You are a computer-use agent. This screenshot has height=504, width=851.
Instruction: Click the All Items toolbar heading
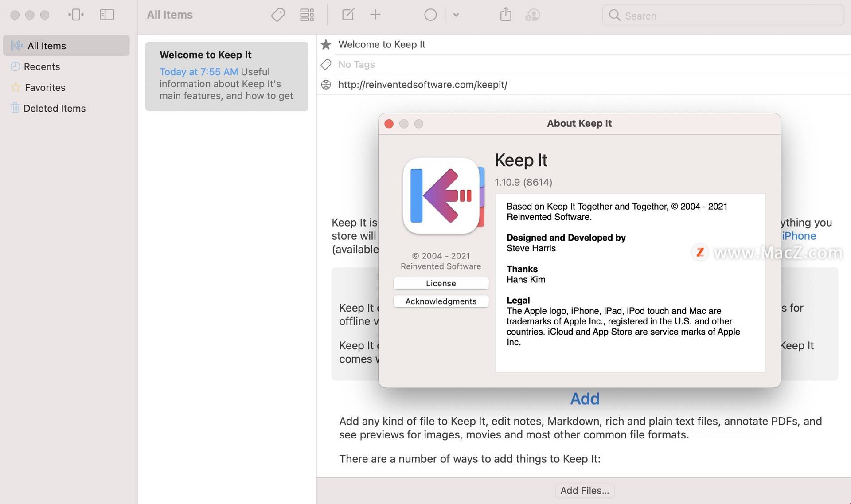coord(170,15)
